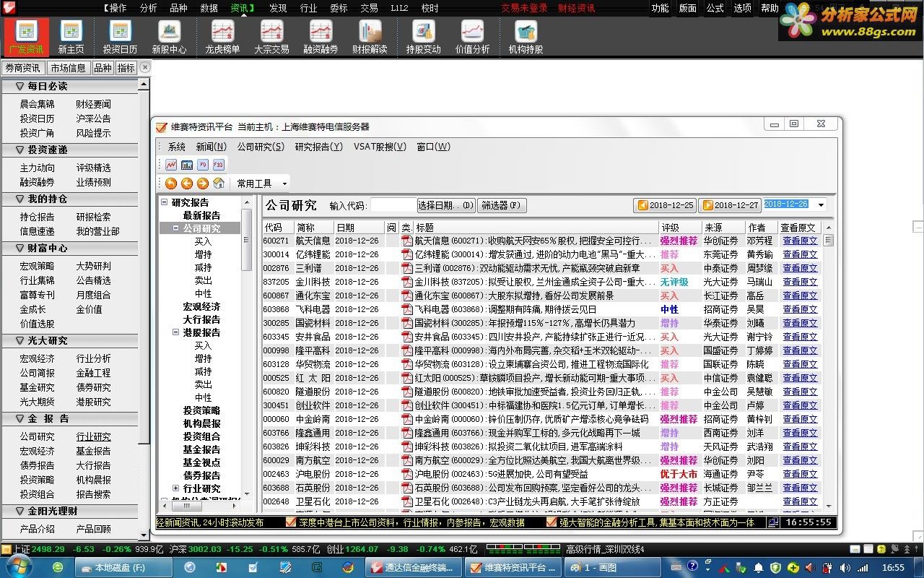Collapse the 港股报告 tree node
Image resolution: width=924 pixels, height=578 pixels.
click(176, 332)
